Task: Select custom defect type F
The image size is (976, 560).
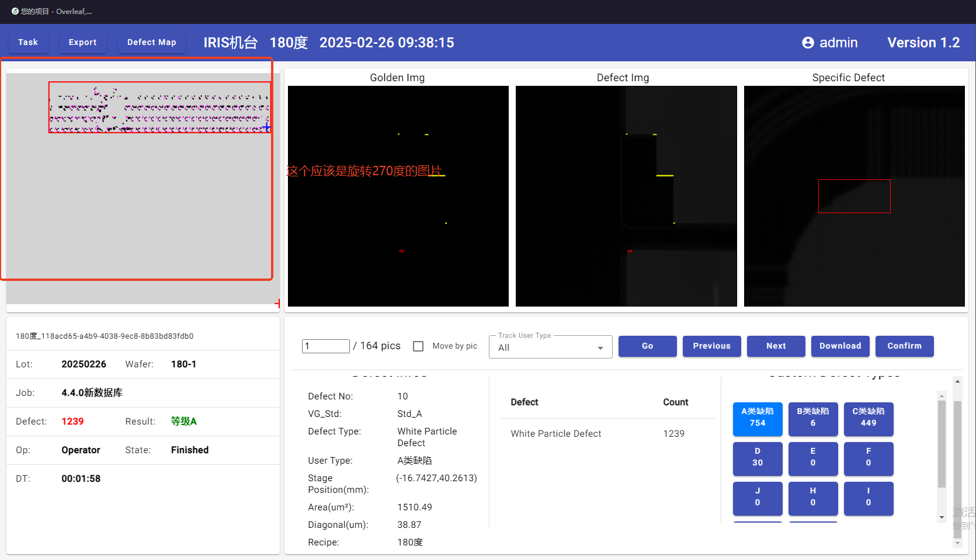Action: (869, 459)
